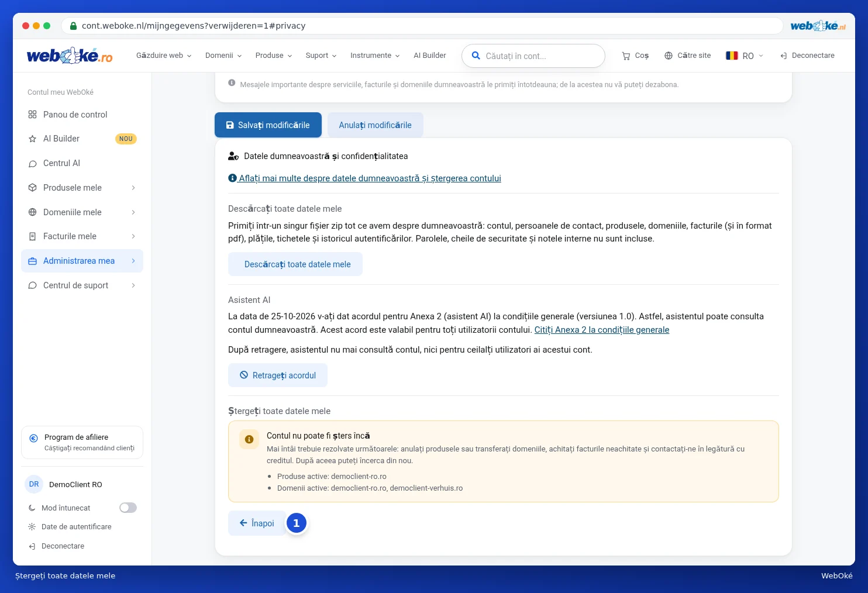Open the Domenii dropdown menu

pyautogui.click(x=223, y=56)
